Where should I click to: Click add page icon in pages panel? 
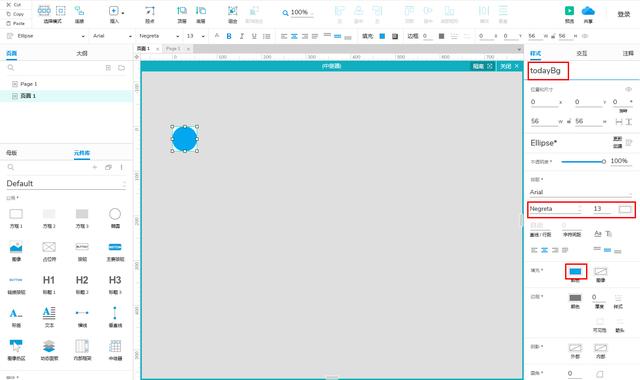tap(108, 68)
